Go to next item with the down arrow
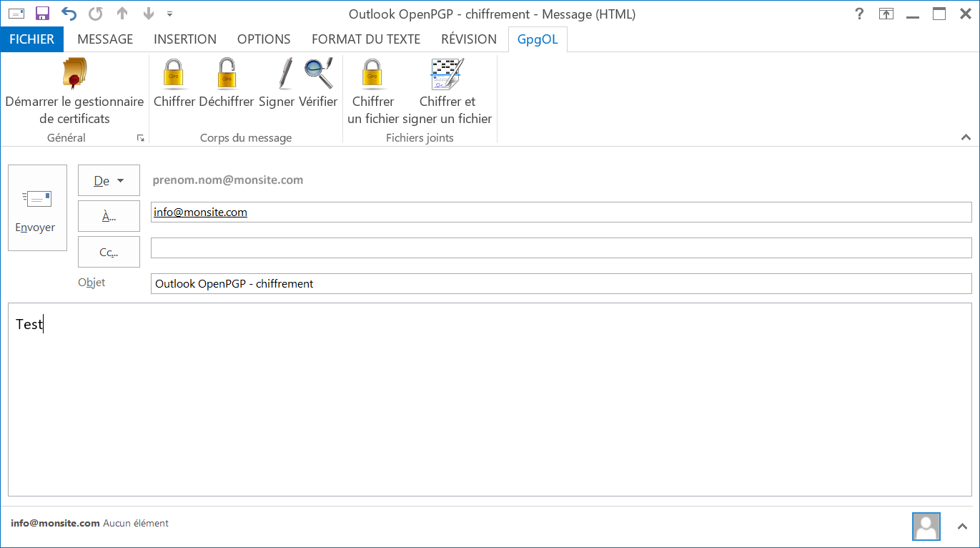The width and height of the screenshot is (980, 548). tap(148, 14)
